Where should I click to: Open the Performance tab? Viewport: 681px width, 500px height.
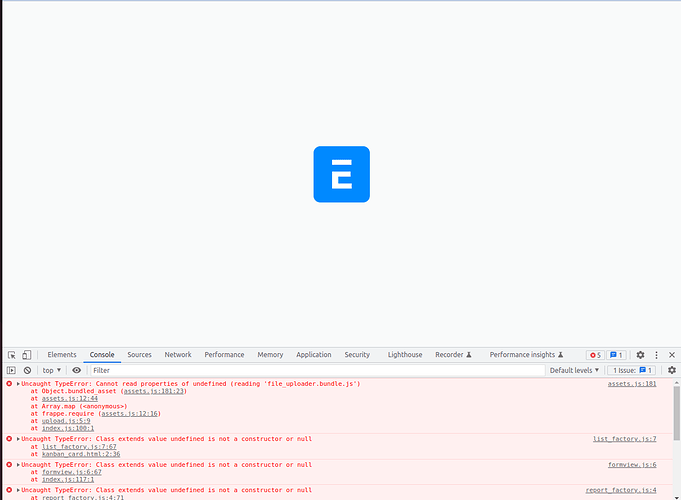pos(224,355)
